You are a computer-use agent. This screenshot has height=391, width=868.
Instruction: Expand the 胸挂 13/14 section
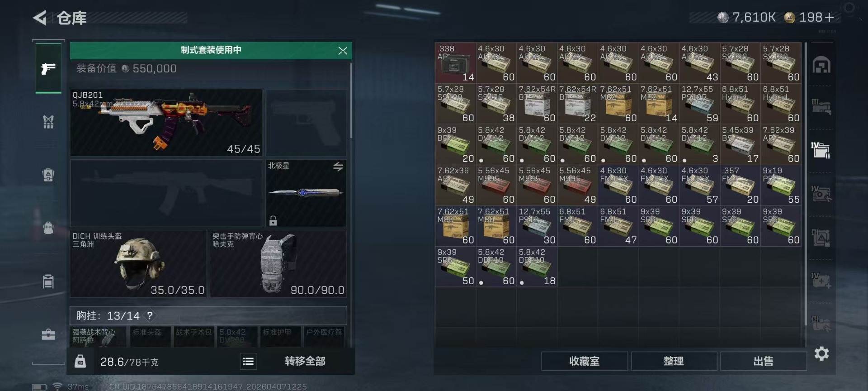point(208,315)
